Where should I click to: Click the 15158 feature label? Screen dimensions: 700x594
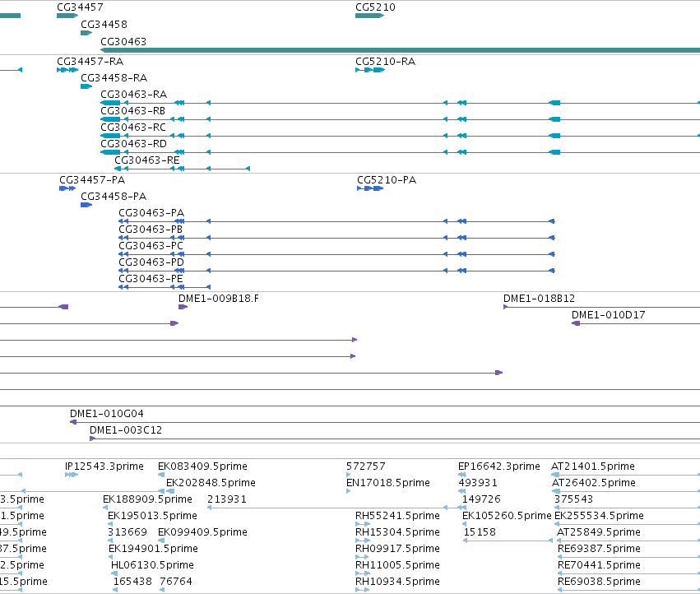click(480, 532)
